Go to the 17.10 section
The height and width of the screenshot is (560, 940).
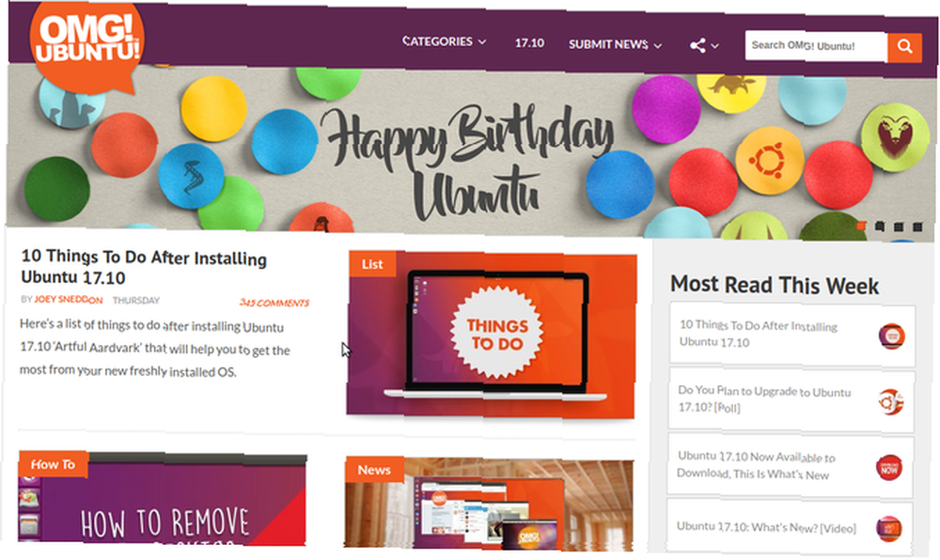[x=529, y=43]
